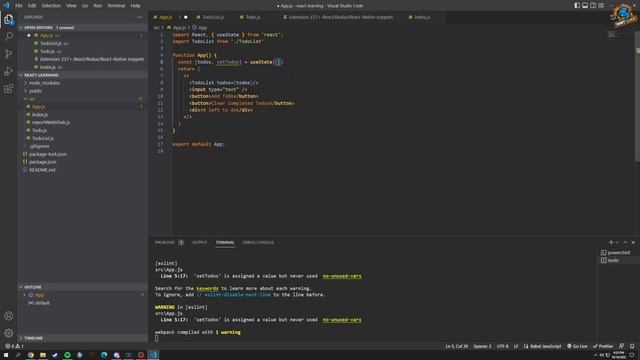Open the Edit menu
This screenshot has width=640, height=360.
point(32,6)
